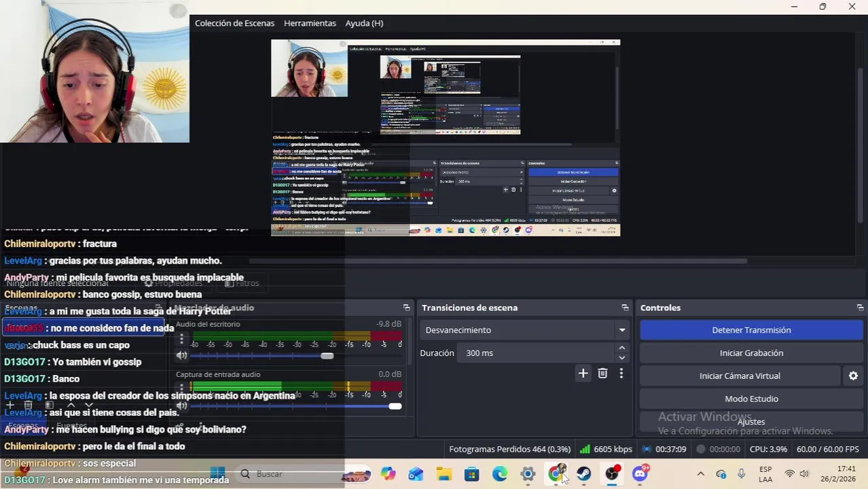868x489 pixels.
Task: Open Windows Settings gear on taskbar
Action: click(x=528, y=474)
